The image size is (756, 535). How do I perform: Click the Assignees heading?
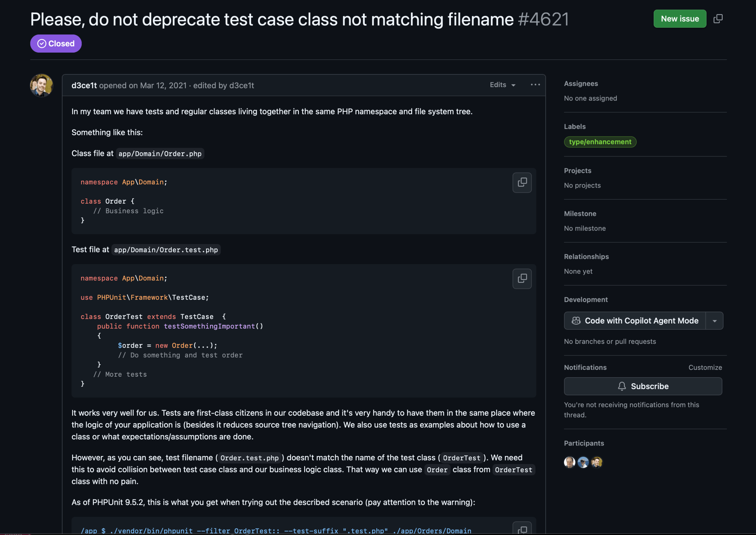click(581, 84)
